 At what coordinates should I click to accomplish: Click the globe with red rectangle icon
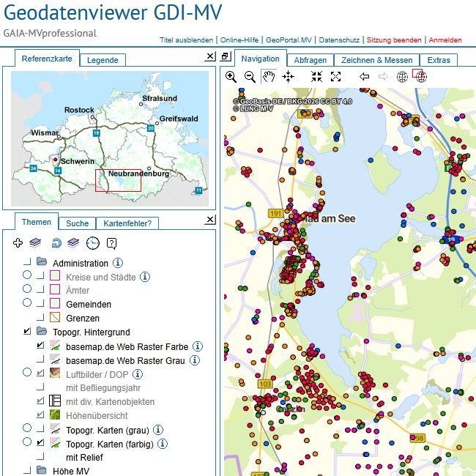(x=420, y=75)
